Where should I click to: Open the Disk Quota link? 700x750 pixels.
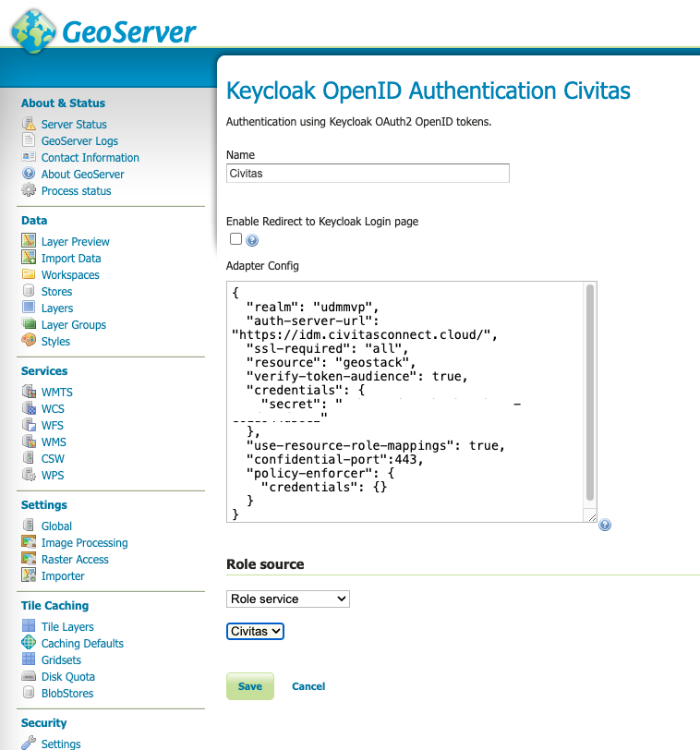pos(68,677)
